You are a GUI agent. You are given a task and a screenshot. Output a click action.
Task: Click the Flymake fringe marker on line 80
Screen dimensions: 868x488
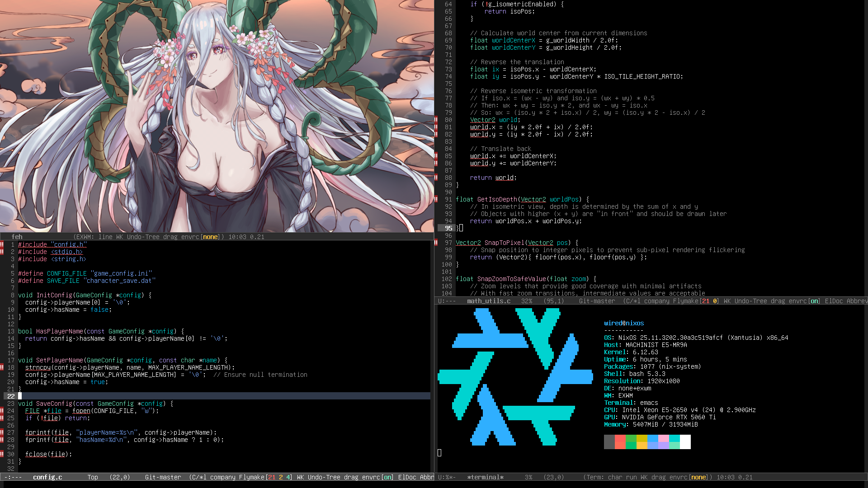click(436, 120)
